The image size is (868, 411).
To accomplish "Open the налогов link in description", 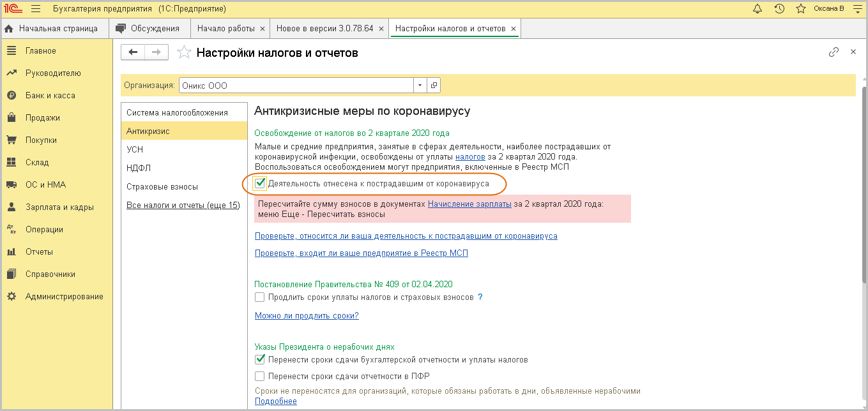I will click(470, 157).
